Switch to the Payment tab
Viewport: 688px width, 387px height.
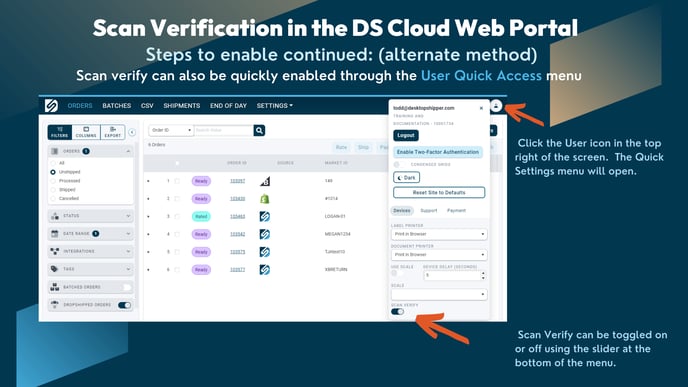456,211
